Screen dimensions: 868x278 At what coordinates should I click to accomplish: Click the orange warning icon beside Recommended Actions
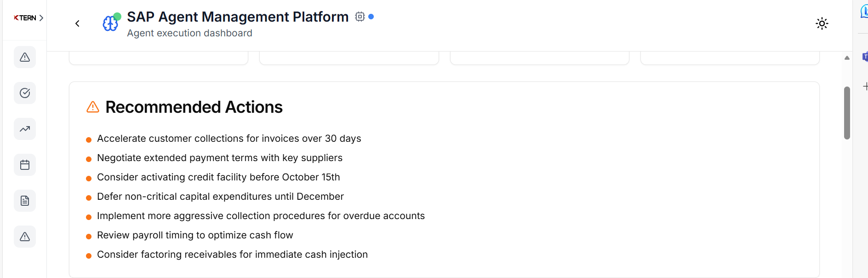pos(93,107)
